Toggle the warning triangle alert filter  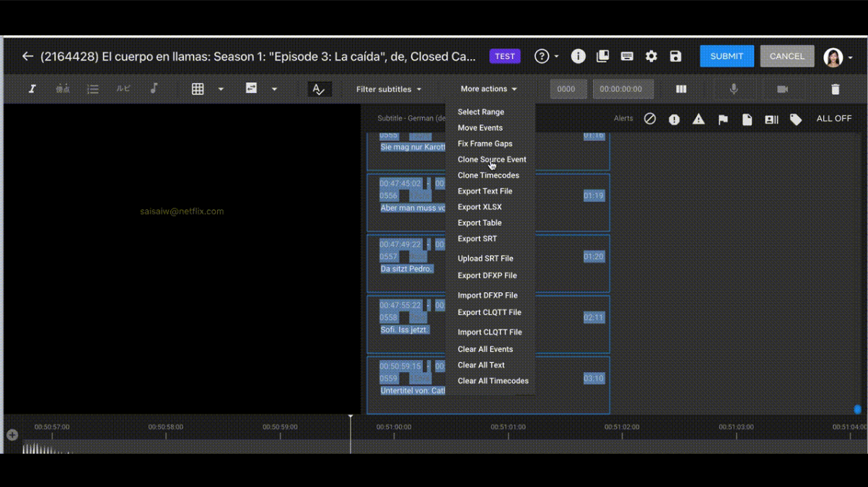pos(698,119)
